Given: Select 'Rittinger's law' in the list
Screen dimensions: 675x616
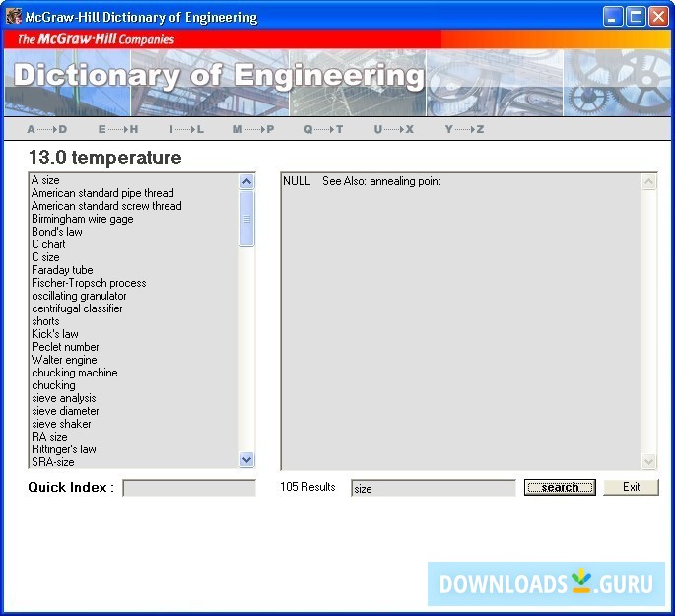Looking at the screenshot, I should [x=64, y=449].
